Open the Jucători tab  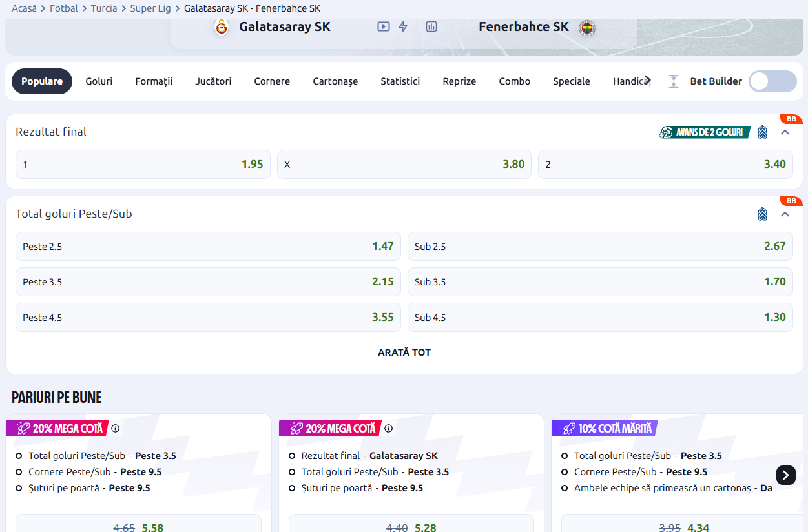213,81
